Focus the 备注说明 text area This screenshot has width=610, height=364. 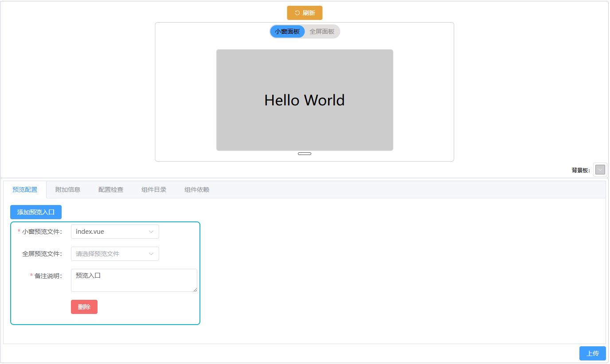point(133,280)
